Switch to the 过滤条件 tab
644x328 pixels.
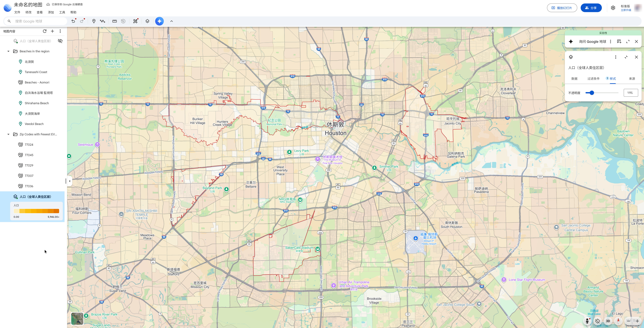pos(593,79)
